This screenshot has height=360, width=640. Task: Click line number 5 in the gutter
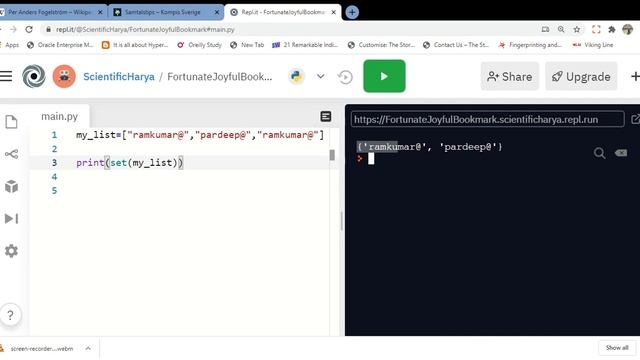(54, 191)
